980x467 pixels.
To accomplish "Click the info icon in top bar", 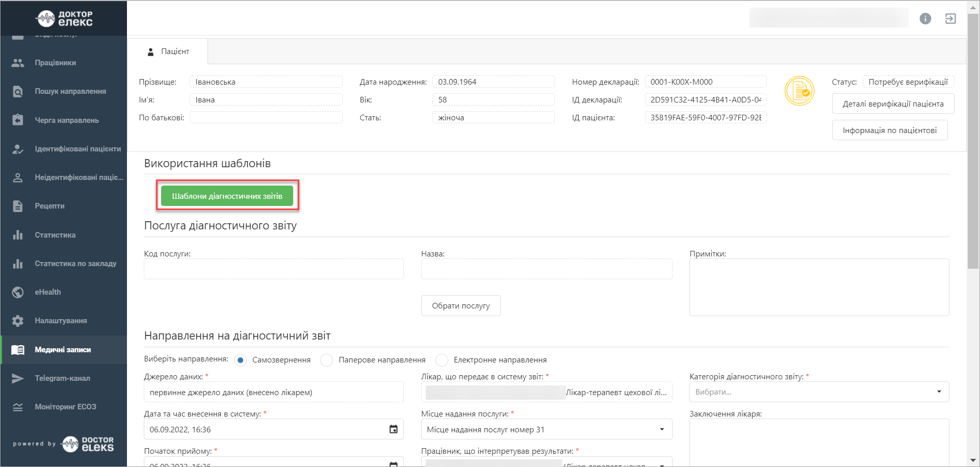I will pyautogui.click(x=925, y=19).
